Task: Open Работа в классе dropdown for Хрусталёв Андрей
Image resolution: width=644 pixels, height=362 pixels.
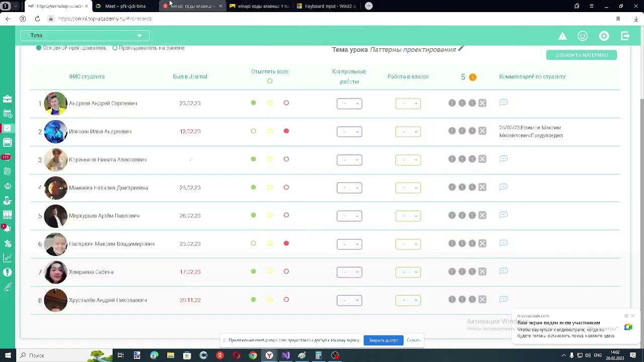Action: 408,300
